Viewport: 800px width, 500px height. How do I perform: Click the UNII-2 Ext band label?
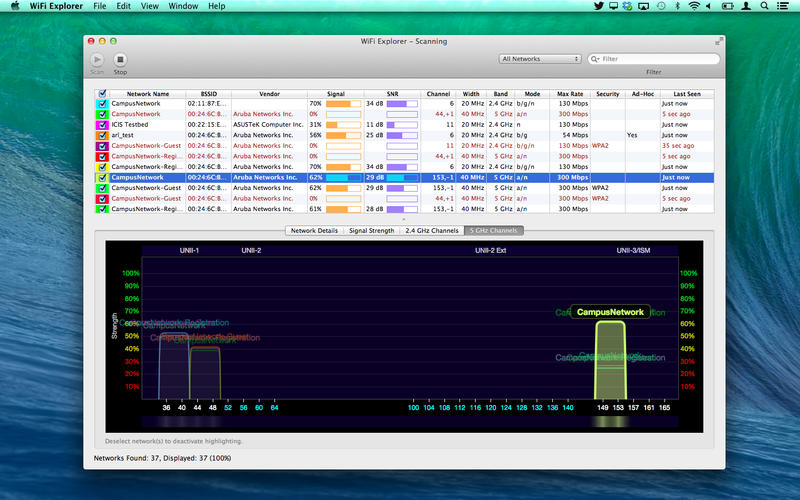coord(490,251)
